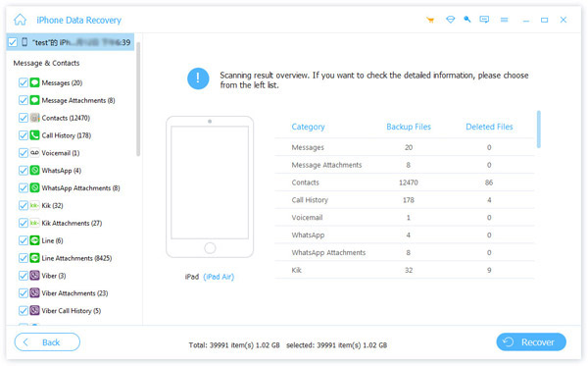Image resolution: width=588 pixels, height=366 pixels.
Task: Toggle the Contacts (12470) checkbox
Action: [x=23, y=118]
